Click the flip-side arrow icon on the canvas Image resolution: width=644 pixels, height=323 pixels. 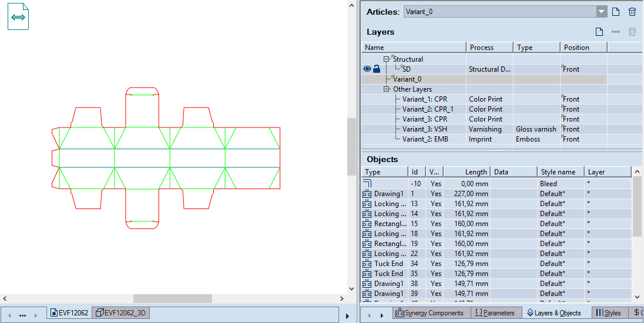[18, 17]
